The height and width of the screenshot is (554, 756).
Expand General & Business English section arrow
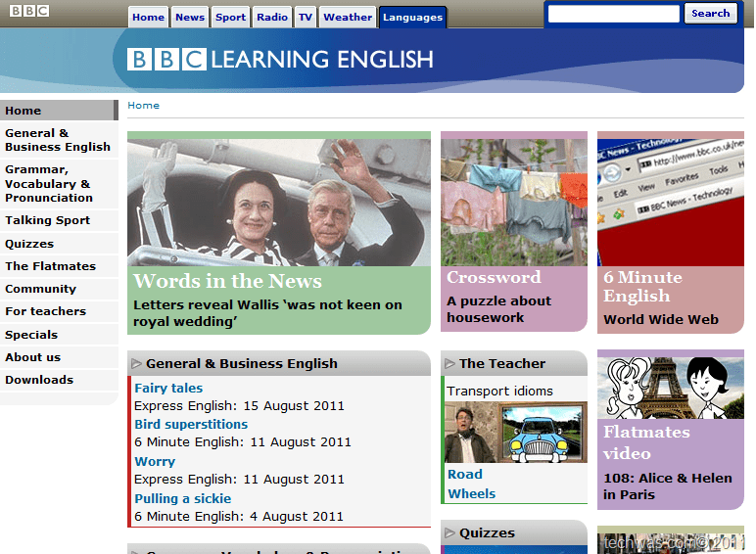click(x=136, y=364)
